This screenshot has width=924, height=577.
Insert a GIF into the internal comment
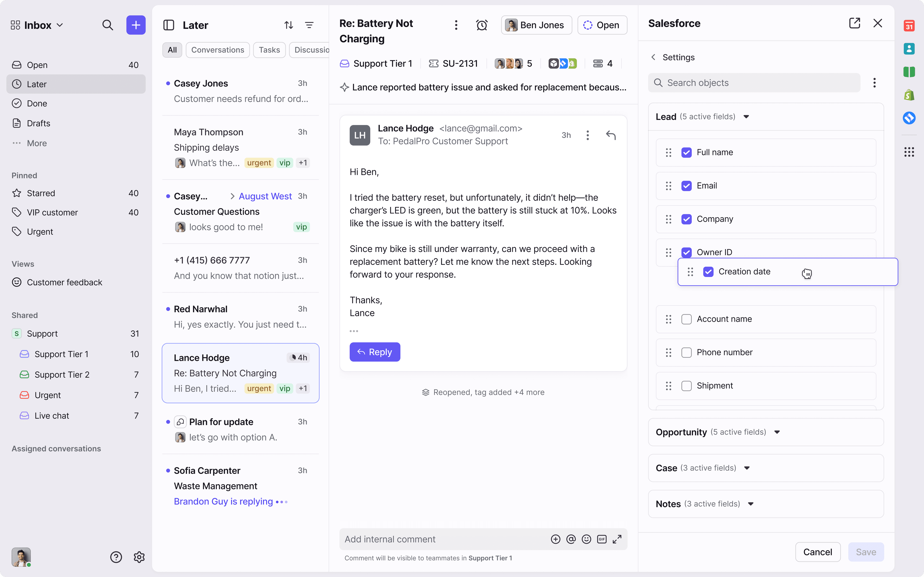602,539
